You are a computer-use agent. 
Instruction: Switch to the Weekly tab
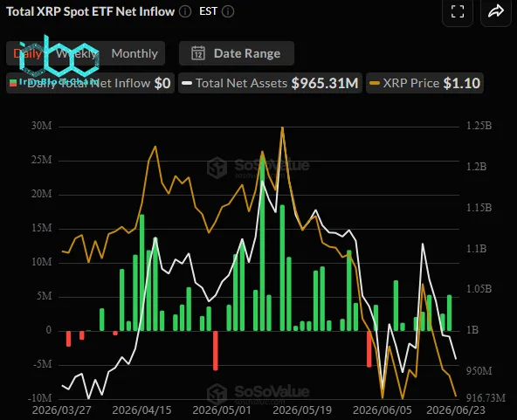[76, 53]
